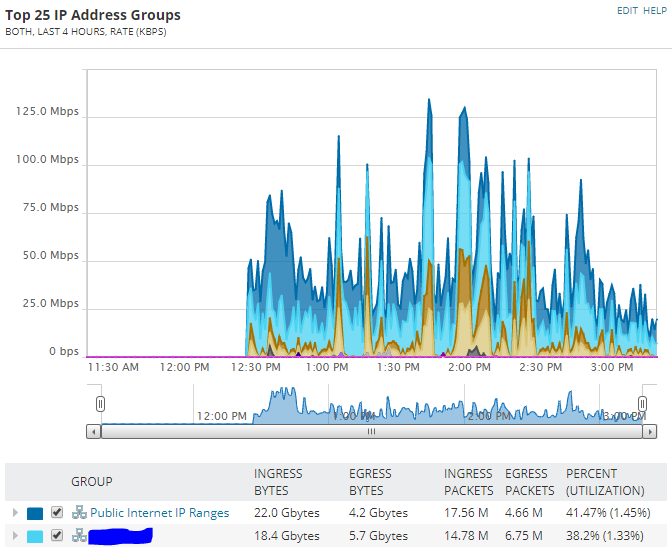Uncheck the Public Internet IP Ranges checkbox

(57, 512)
